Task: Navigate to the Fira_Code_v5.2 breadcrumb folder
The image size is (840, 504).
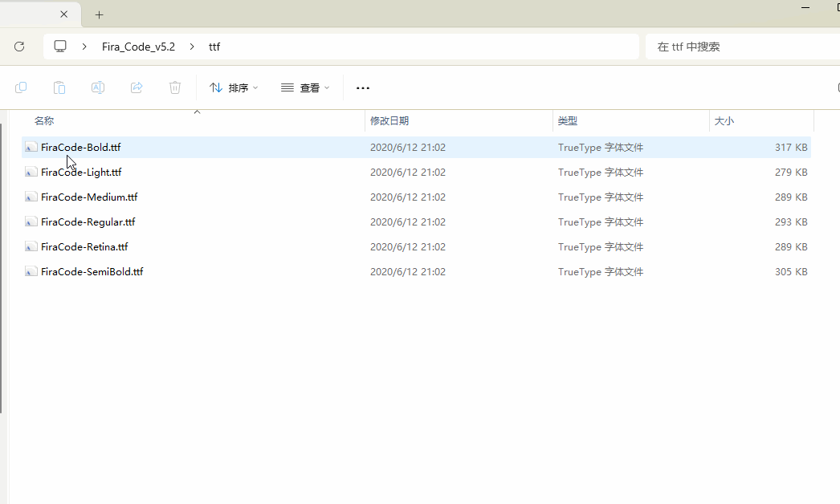Action: (x=138, y=47)
